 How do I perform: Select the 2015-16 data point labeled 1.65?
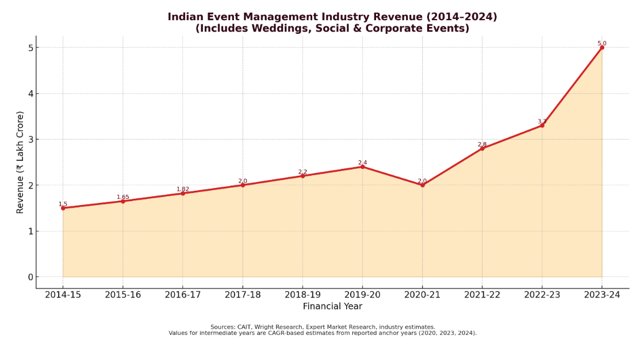pos(122,201)
